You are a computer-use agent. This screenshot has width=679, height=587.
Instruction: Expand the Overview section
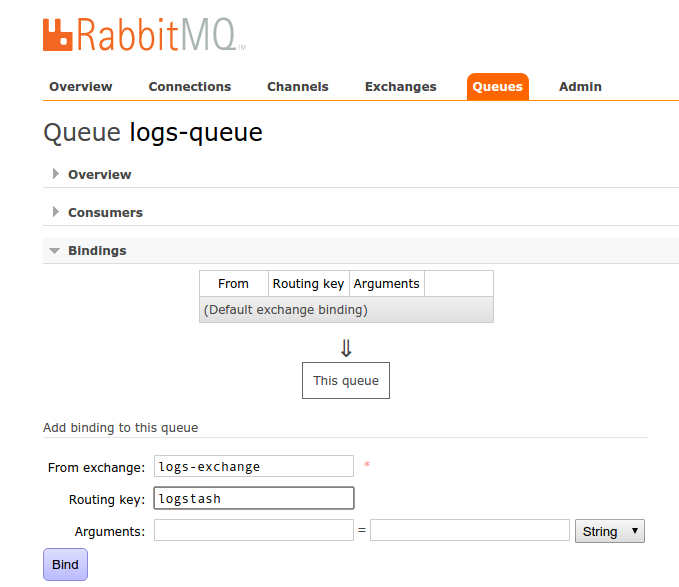pyautogui.click(x=100, y=174)
